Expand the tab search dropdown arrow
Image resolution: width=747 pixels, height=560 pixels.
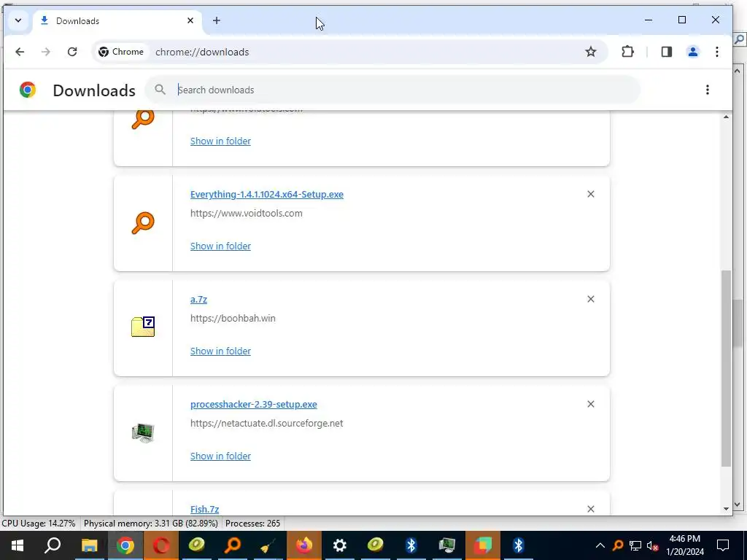point(18,20)
